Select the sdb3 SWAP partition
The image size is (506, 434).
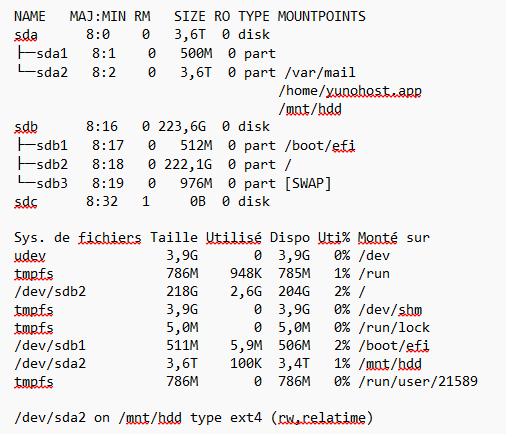173,183
